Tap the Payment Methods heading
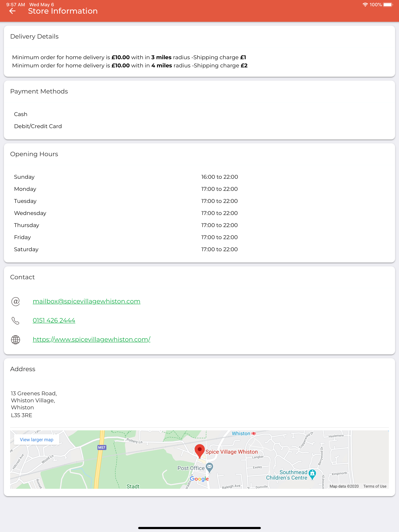Viewport: 399px width, 532px height. pos(39,91)
